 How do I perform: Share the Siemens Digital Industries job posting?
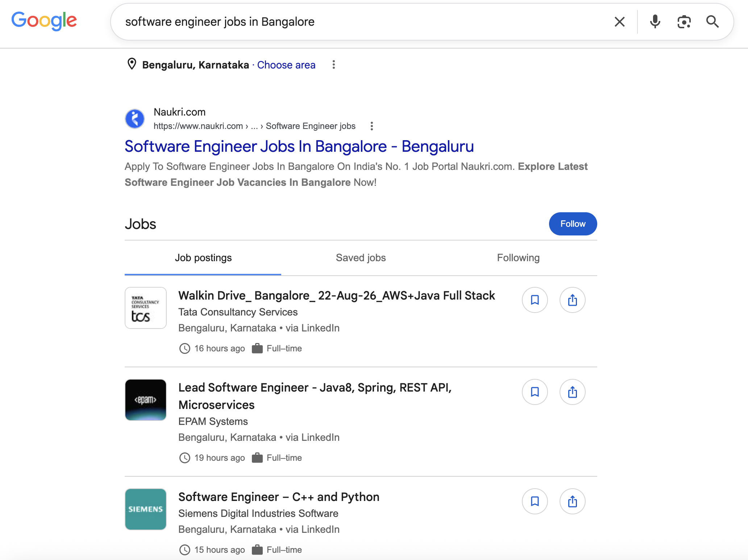[x=573, y=501]
